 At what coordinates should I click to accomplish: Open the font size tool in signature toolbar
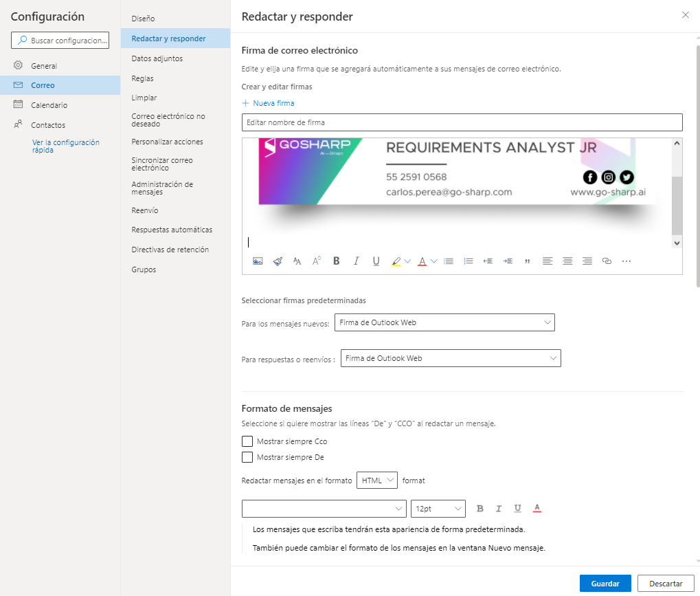coord(297,261)
